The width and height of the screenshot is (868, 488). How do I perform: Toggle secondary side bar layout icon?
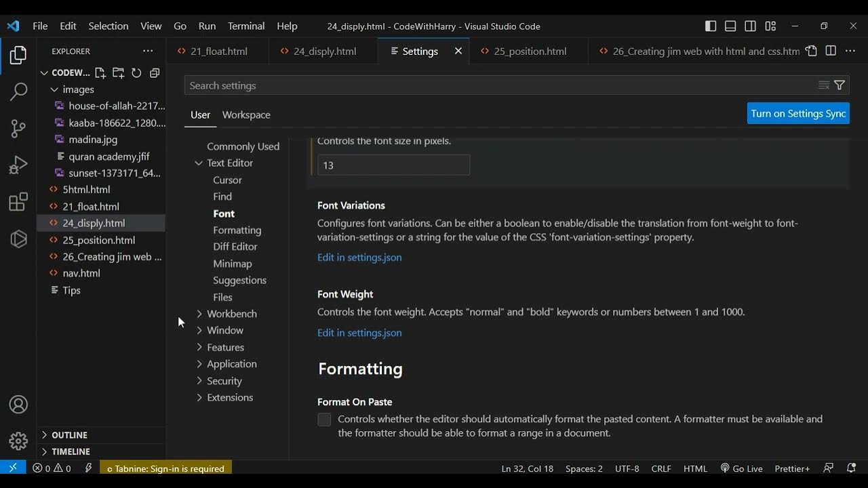[750, 26]
